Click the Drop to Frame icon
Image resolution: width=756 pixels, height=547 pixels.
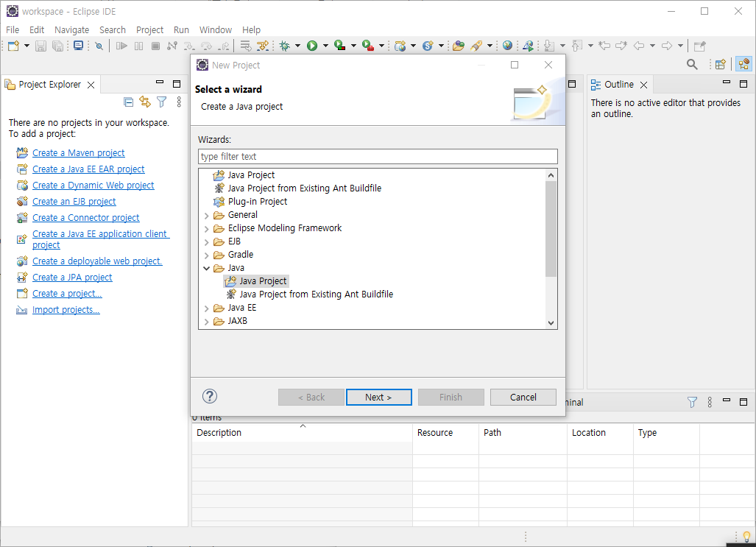coord(245,46)
